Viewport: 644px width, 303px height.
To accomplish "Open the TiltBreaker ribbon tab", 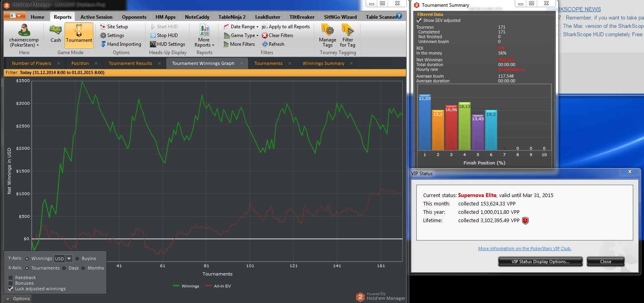I will pos(302,17).
